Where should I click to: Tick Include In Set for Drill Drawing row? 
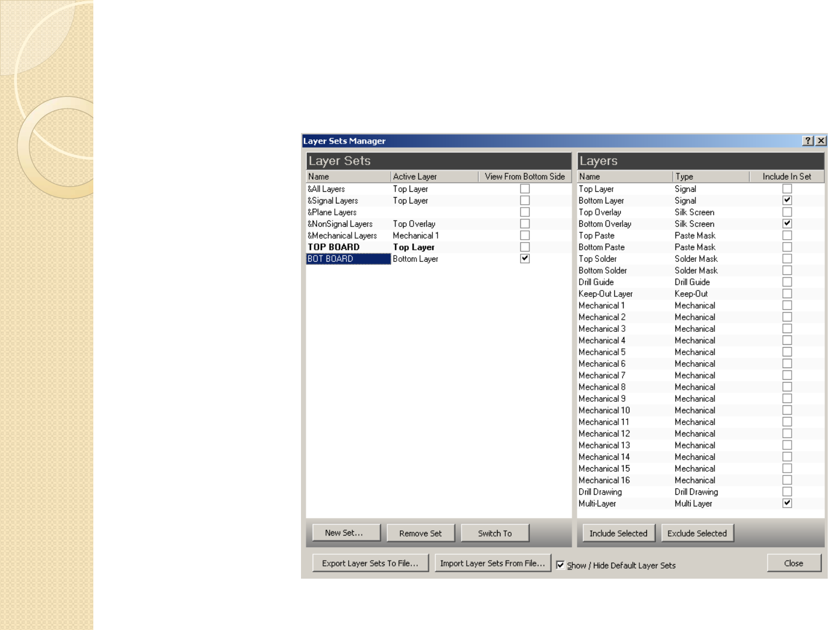[787, 492]
